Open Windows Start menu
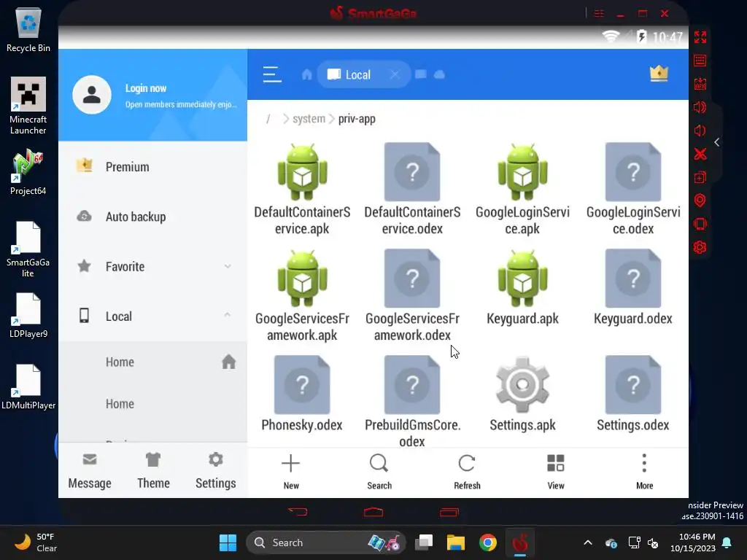 (228, 542)
